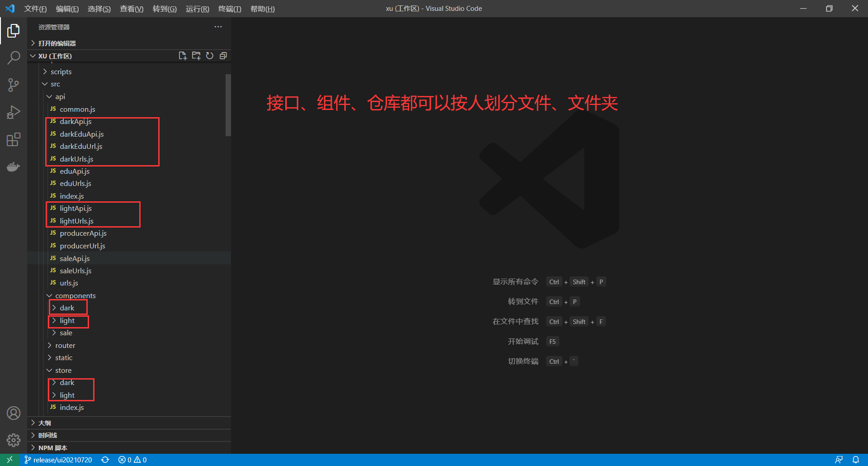Open lightApi.js file
The width and height of the screenshot is (868, 466).
[x=129, y=208]
